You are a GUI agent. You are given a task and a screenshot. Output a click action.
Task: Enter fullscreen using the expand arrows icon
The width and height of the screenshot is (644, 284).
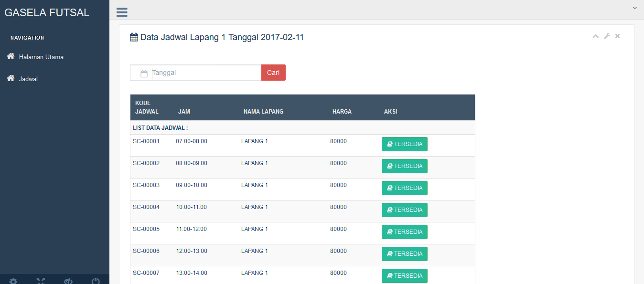pos(41,281)
